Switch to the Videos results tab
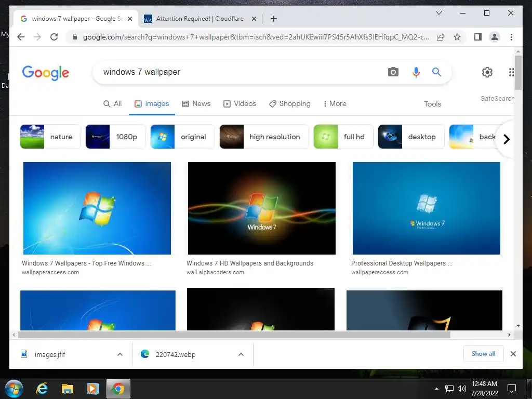 coord(240,103)
